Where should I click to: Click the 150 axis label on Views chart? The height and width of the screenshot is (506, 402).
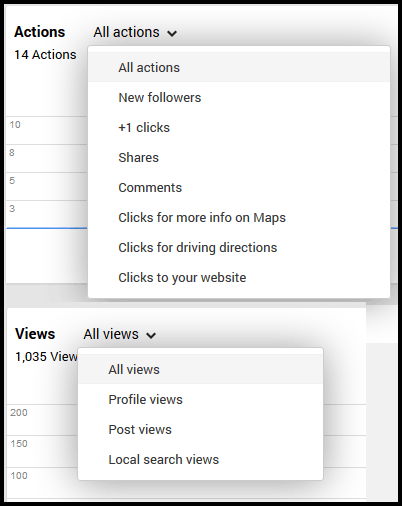click(x=18, y=444)
